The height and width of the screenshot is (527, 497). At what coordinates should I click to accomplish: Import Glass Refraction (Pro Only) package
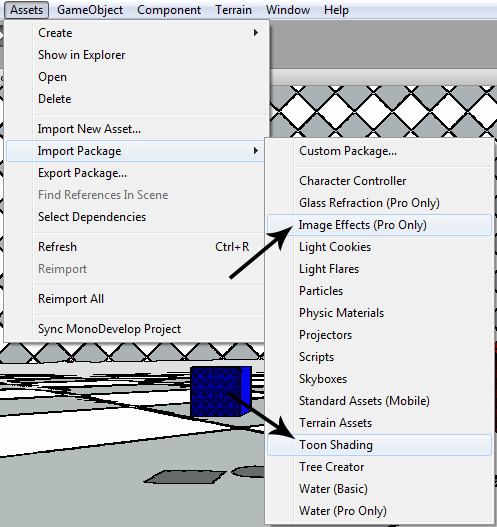379,203
